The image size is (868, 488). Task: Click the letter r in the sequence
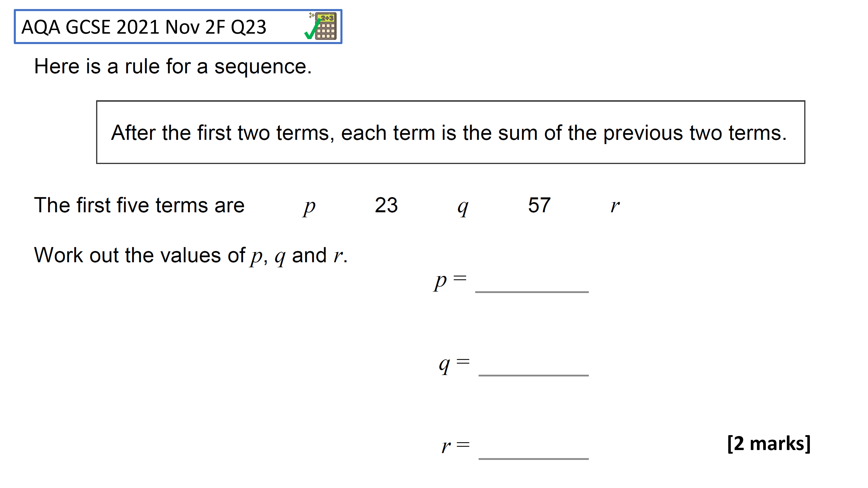click(x=615, y=206)
